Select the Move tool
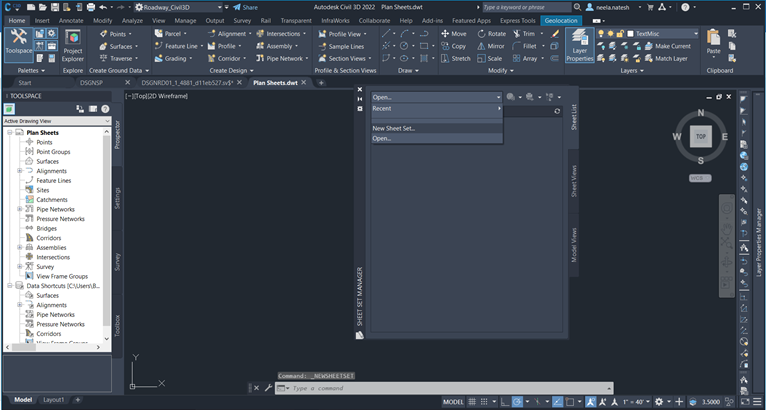 (x=454, y=34)
